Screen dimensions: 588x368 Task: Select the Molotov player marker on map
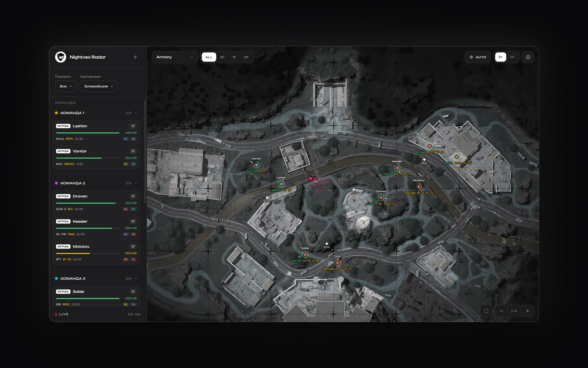click(x=419, y=187)
